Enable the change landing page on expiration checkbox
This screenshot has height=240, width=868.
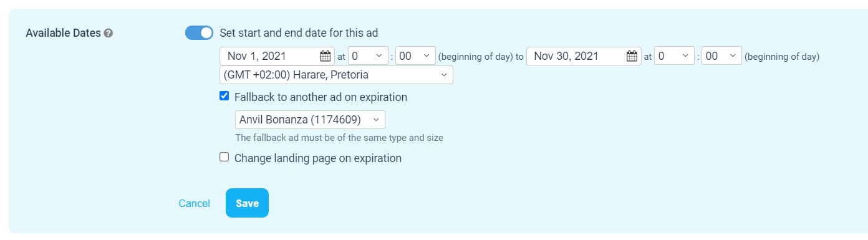pyautogui.click(x=224, y=157)
